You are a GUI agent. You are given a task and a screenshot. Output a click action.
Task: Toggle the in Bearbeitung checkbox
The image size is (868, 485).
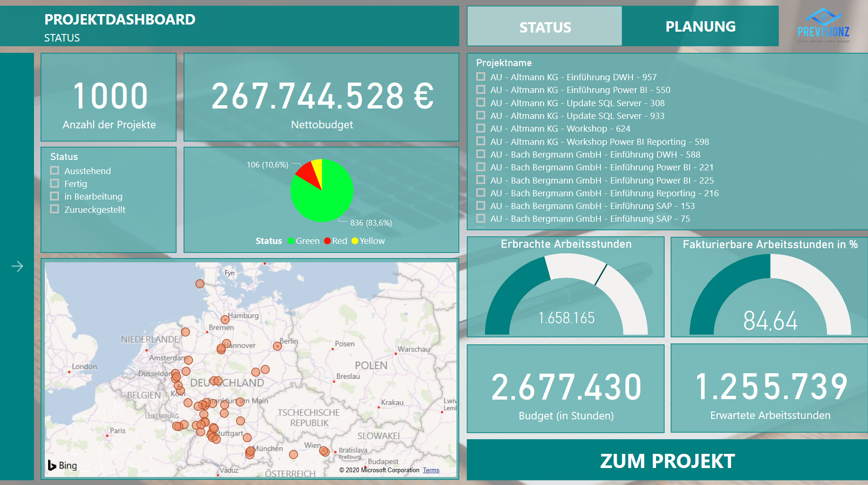pos(55,196)
